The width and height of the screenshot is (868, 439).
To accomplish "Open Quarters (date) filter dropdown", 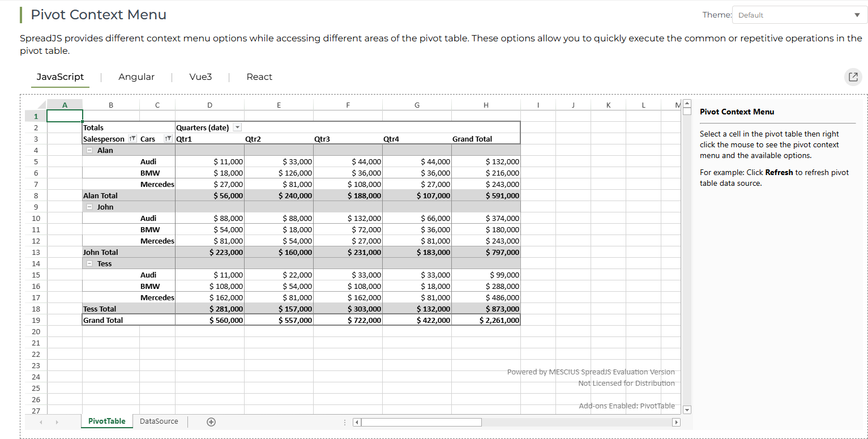I will 238,128.
